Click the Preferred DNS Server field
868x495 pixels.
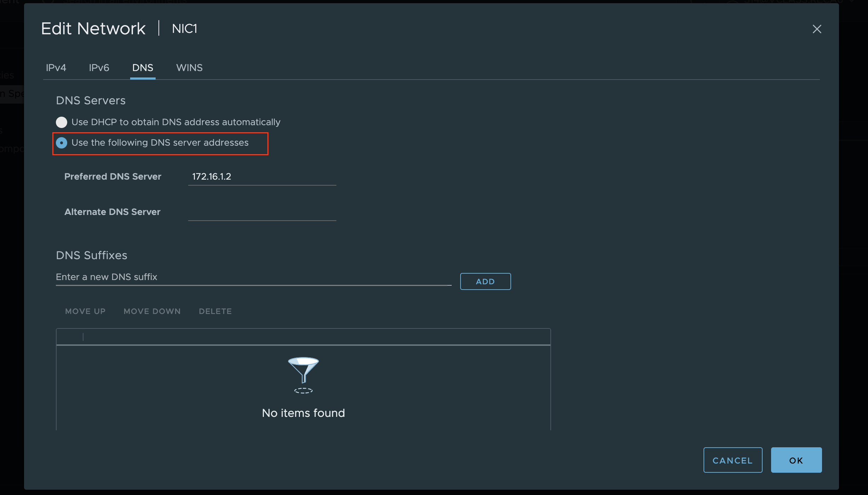click(x=262, y=176)
